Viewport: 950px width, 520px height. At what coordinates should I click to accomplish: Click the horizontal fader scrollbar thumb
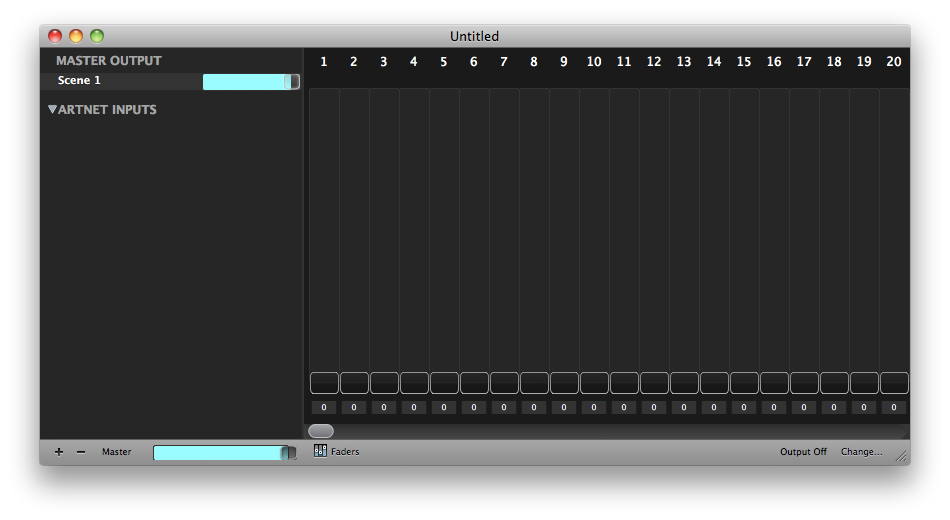click(321, 431)
